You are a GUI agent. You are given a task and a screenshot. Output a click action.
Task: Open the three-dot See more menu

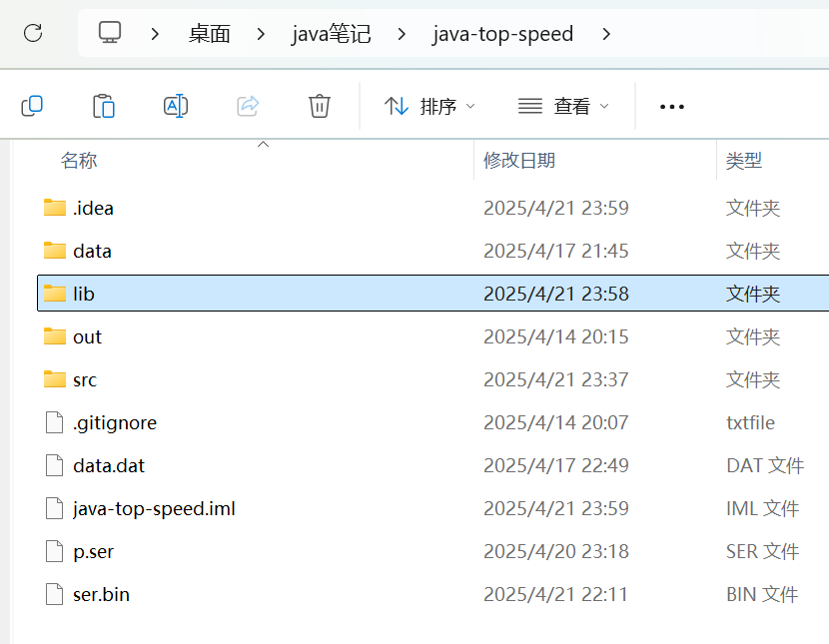click(x=672, y=107)
